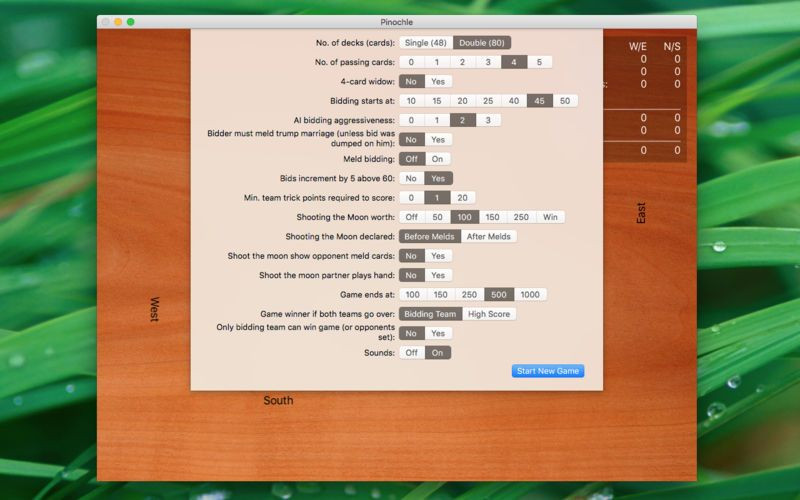Choose Yes for bidder must meld trump marriage
The width and height of the screenshot is (800, 500).
[438, 140]
